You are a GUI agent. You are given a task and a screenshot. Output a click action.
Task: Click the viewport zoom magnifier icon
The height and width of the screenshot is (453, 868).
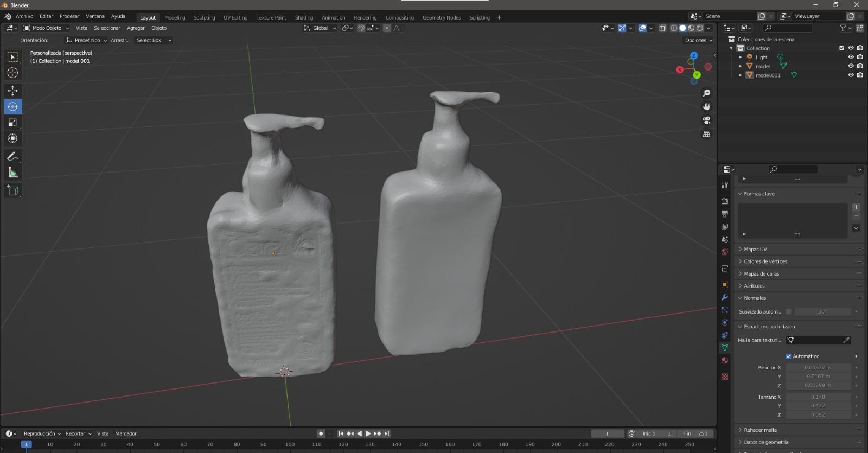point(706,93)
